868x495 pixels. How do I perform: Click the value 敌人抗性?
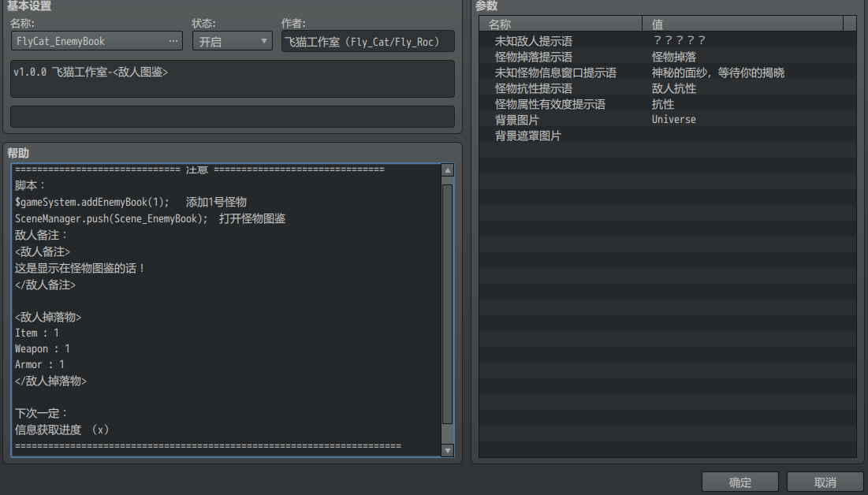pyautogui.click(x=674, y=88)
